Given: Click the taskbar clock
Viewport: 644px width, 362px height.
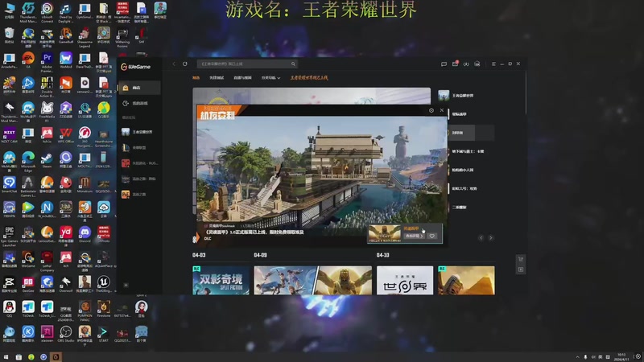Looking at the screenshot, I should (x=621, y=356).
